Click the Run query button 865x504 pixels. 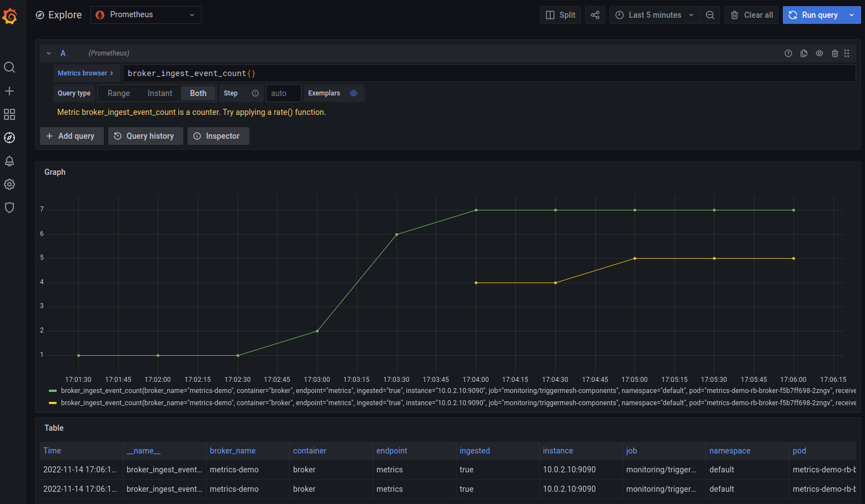click(x=813, y=15)
